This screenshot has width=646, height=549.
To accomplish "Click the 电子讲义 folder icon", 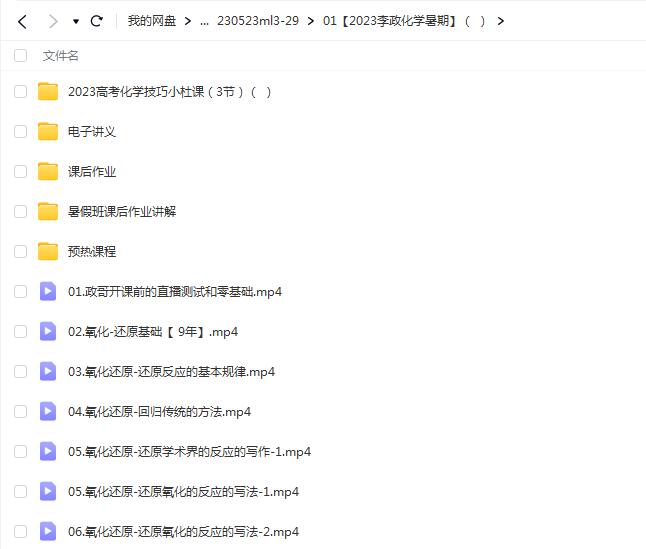I will pos(47,132).
